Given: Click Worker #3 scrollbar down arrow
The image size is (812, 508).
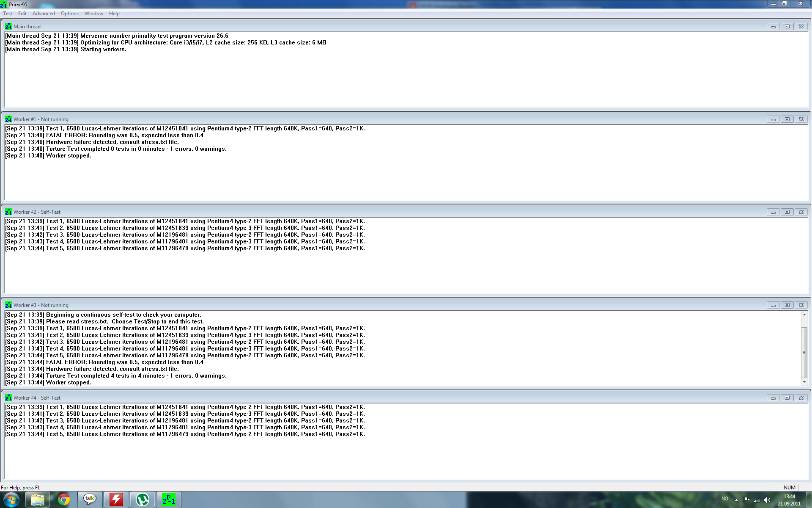Looking at the screenshot, I should pos(804,382).
